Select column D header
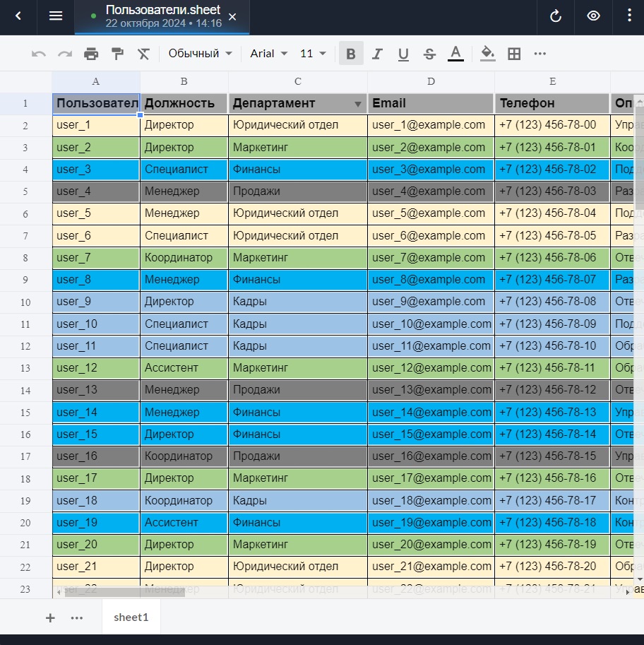Viewport: 644px width, 645px height. [431, 81]
